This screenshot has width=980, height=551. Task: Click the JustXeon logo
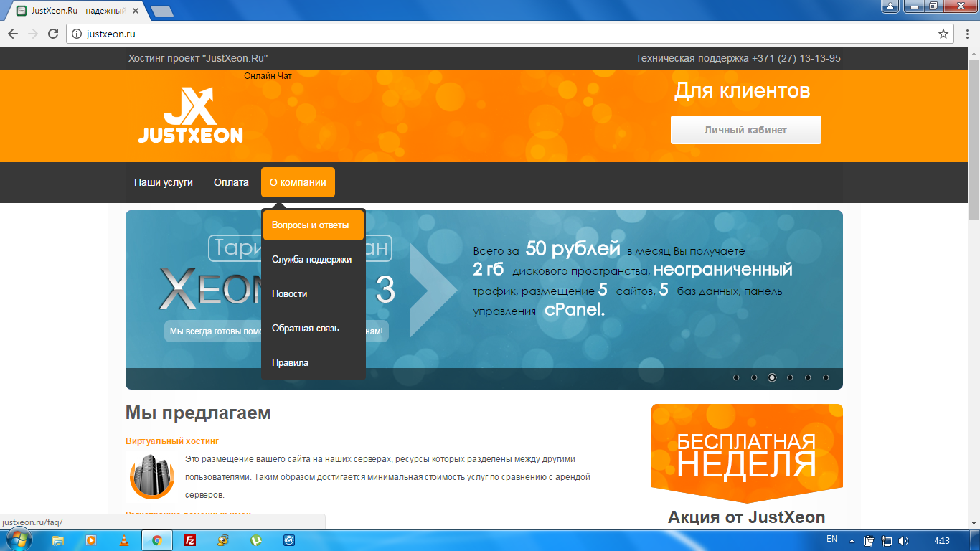190,115
